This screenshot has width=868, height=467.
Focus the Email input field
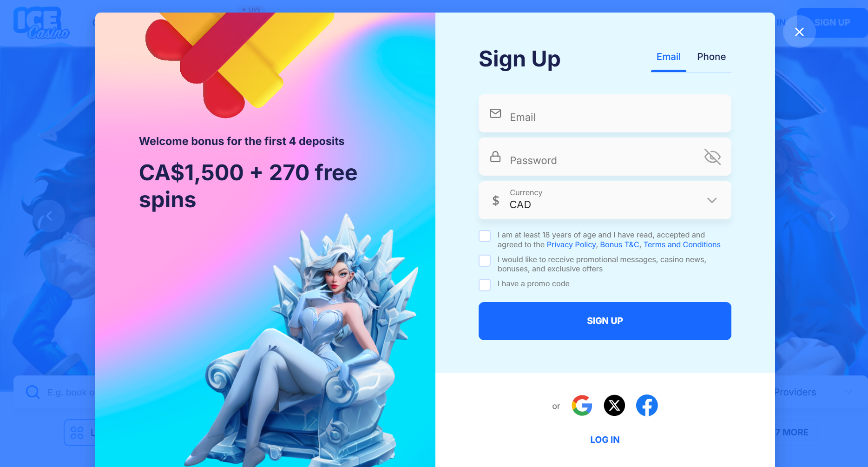pos(605,113)
